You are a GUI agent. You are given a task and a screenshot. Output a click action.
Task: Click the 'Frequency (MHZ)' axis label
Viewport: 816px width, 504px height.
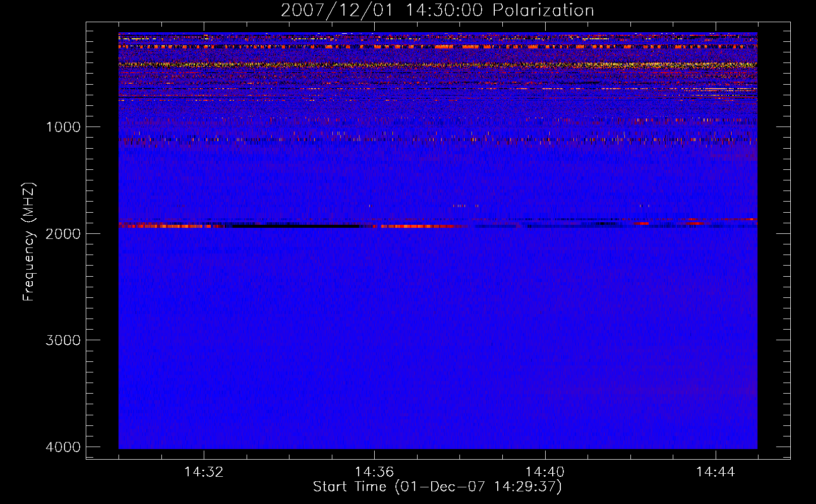click(x=29, y=242)
